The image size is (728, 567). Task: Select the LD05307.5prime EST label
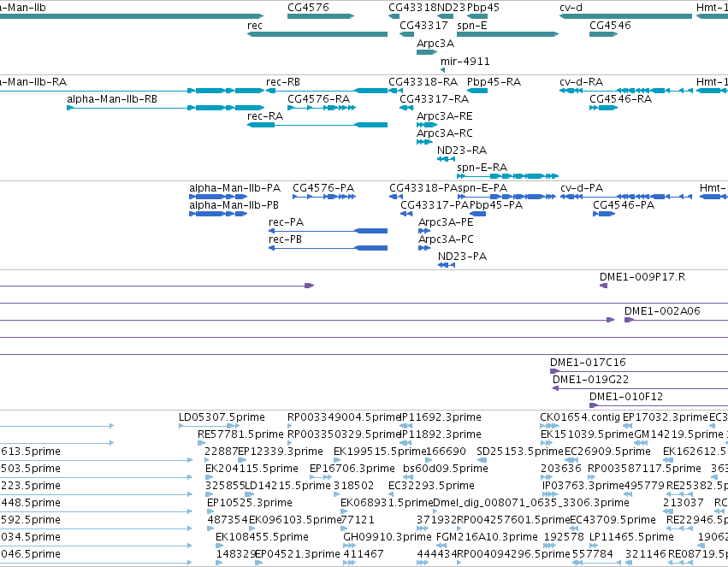click(222, 417)
